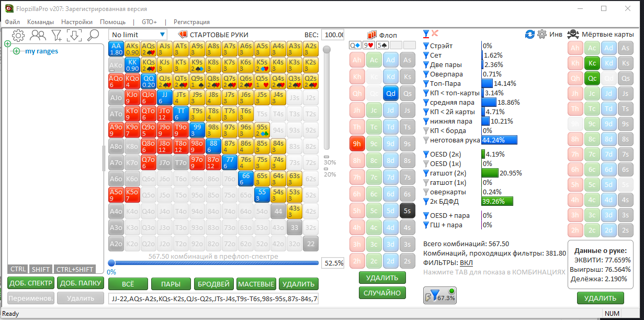The image size is (644, 320).
Task: Open the Настройки menu
Action: (x=77, y=22)
